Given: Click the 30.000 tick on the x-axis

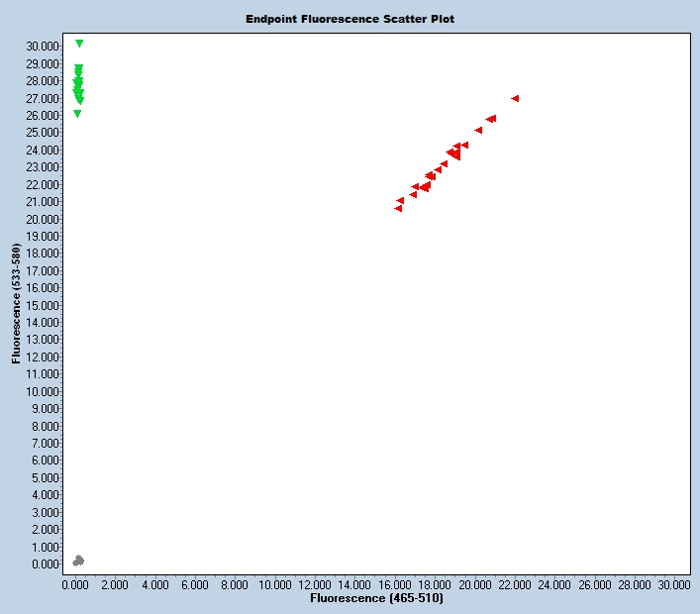Looking at the screenshot, I should click(x=674, y=585).
